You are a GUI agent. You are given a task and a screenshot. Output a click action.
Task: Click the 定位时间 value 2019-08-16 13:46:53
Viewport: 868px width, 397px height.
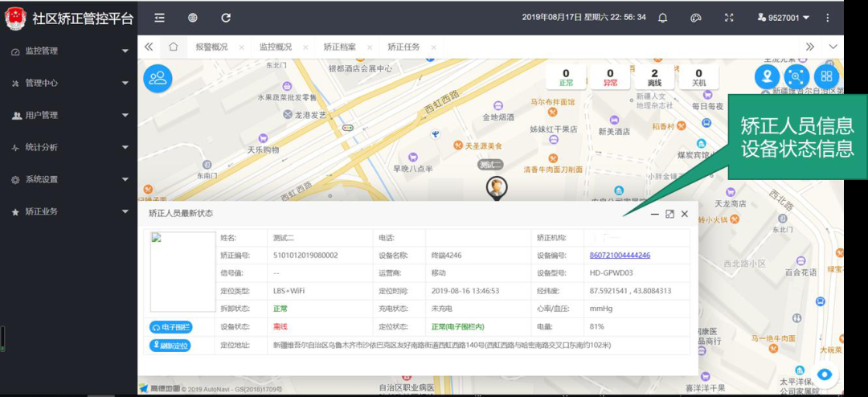coord(465,291)
